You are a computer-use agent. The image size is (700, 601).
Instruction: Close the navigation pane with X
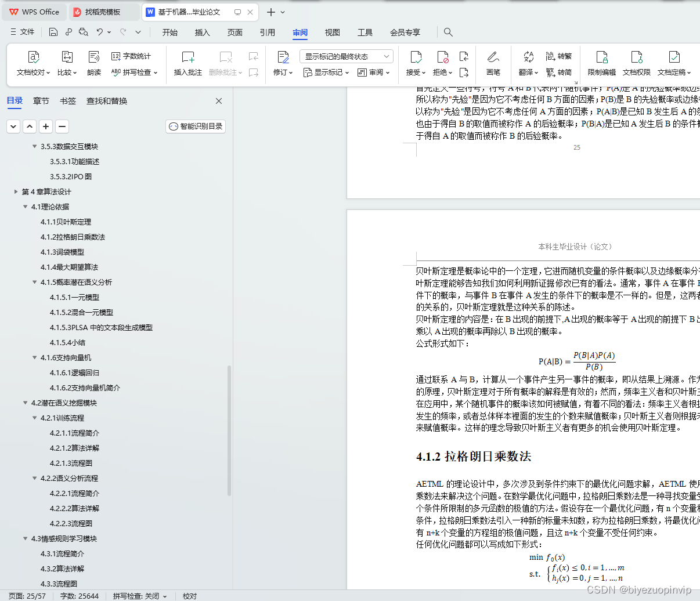pos(219,101)
